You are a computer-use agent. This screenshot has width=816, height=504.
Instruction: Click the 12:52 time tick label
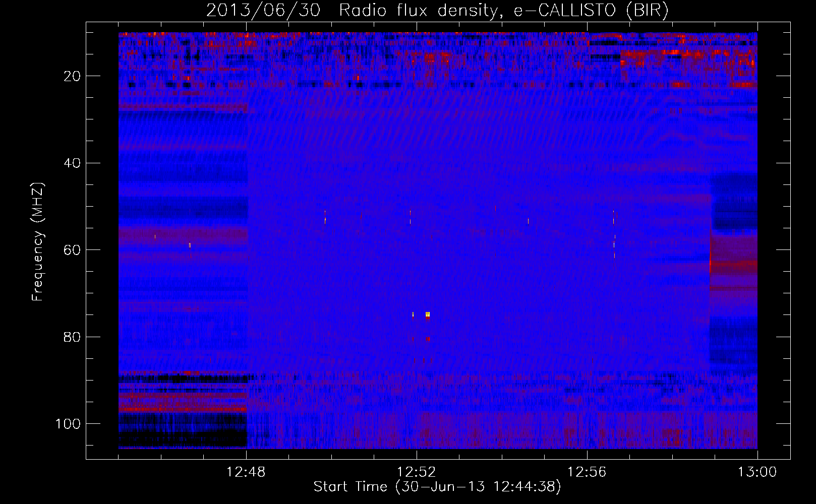click(417, 472)
